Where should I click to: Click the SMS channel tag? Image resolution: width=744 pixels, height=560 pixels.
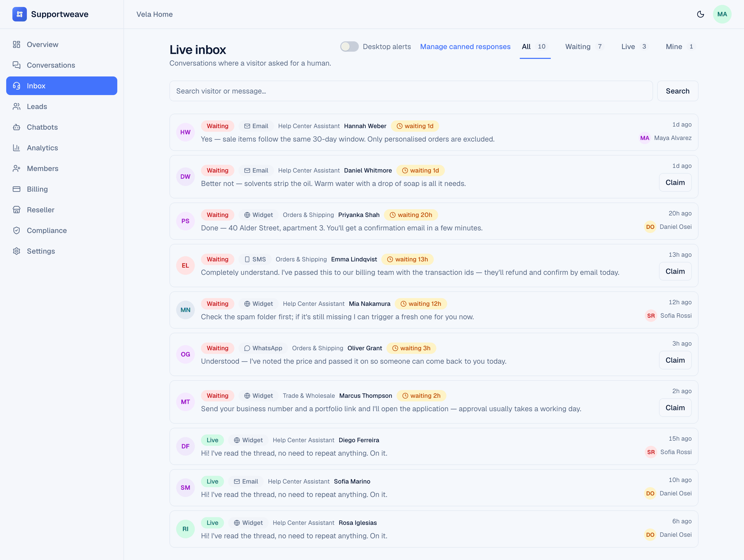[255, 259]
